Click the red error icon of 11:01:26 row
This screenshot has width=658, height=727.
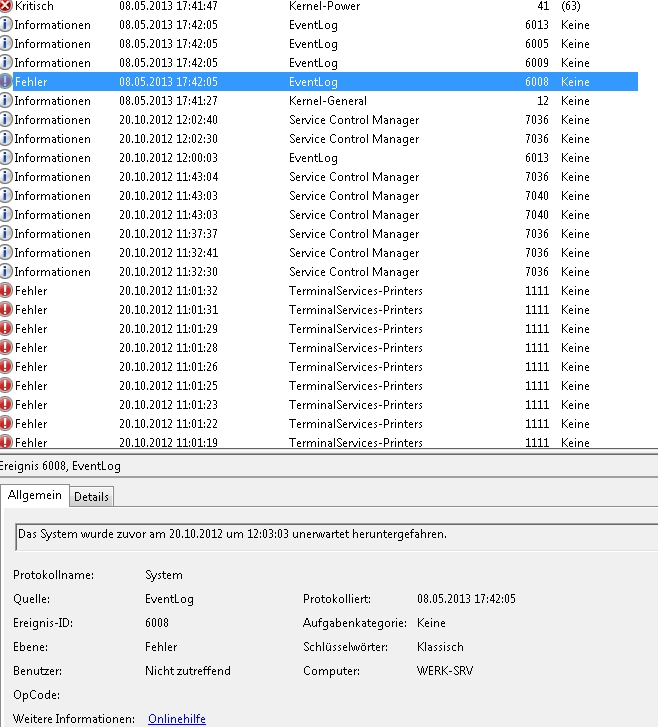point(6,367)
